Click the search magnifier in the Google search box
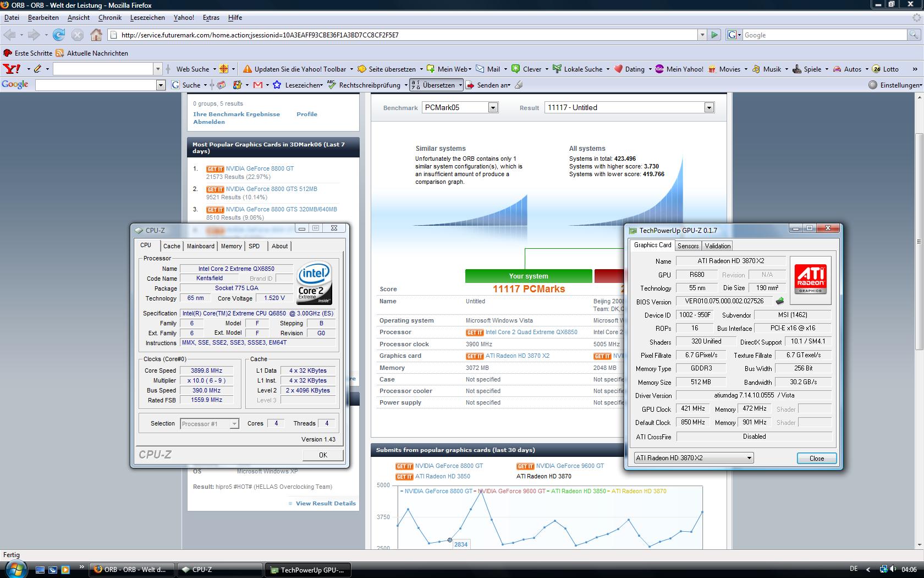Viewport: 924px width, 578px height. pos(914,35)
